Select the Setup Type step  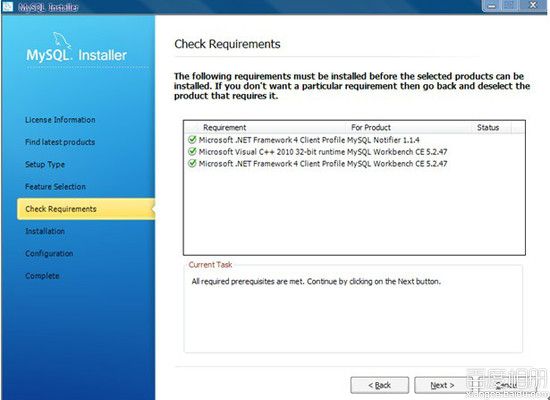45,165
